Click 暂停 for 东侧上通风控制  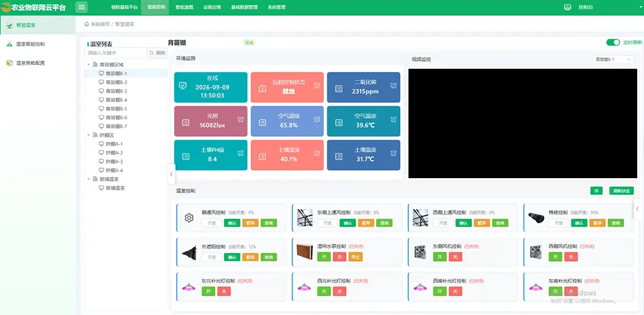point(366,223)
